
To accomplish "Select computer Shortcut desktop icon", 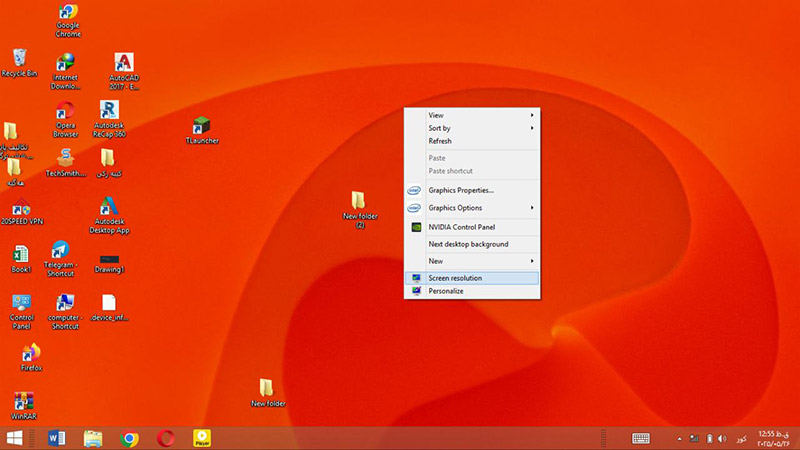I will pos(65,312).
